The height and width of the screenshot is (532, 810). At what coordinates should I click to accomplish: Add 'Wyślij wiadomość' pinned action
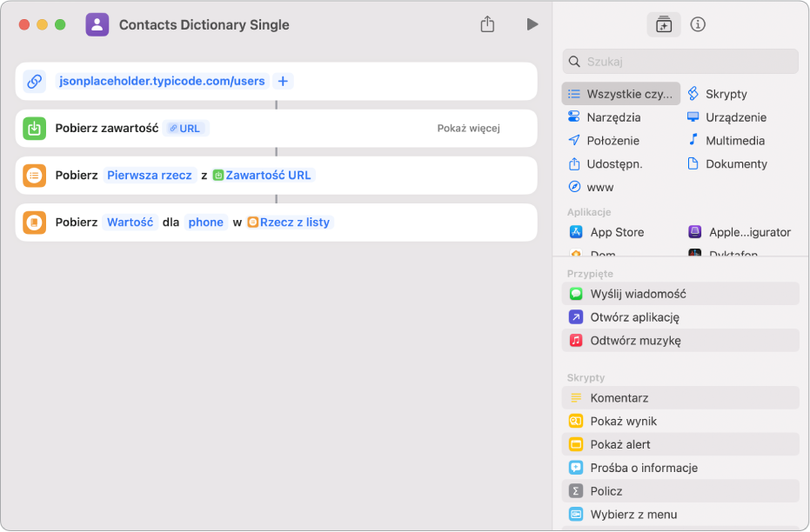click(637, 294)
